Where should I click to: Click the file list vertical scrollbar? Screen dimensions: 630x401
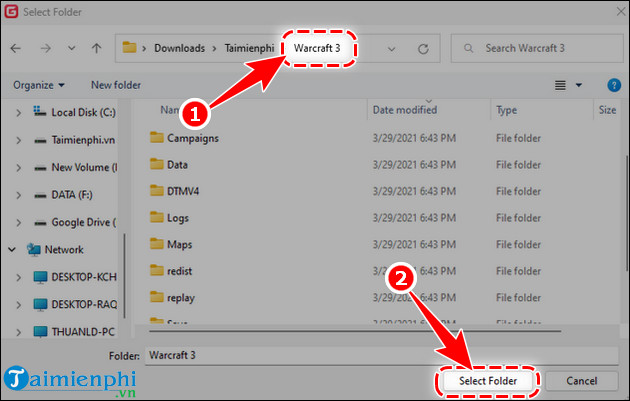(626, 213)
